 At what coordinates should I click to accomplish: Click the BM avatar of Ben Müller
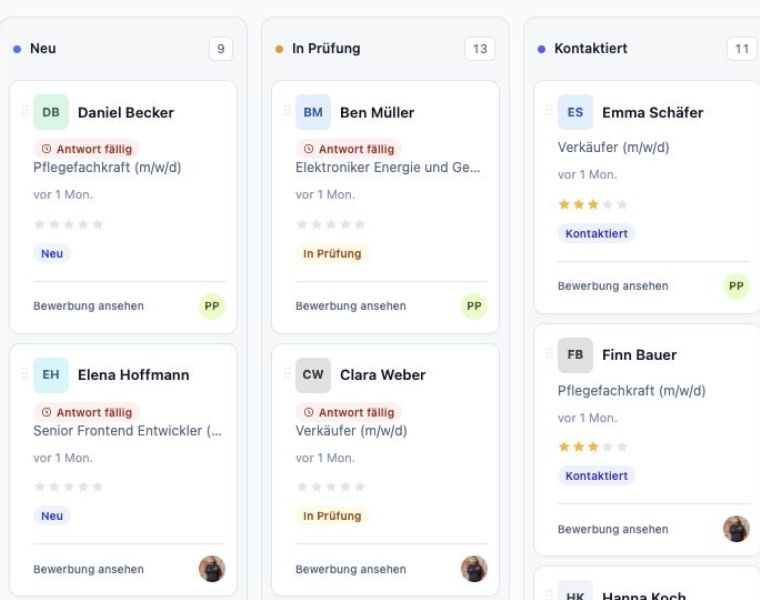coord(313,112)
